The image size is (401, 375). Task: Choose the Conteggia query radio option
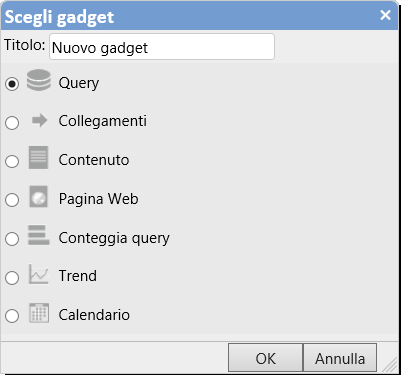(x=12, y=239)
